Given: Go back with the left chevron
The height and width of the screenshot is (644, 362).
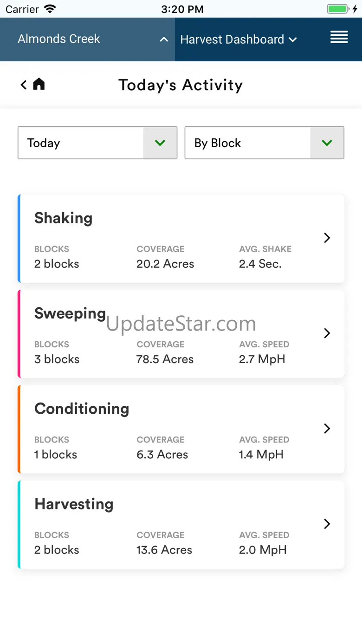Looking at the screenshot, I should pos(24,85).
